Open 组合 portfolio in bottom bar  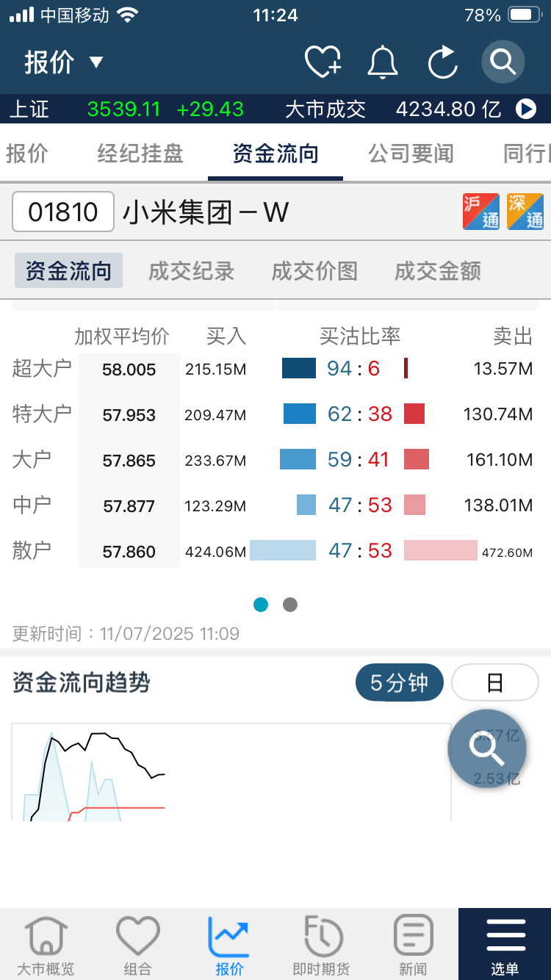click(137, 945)
